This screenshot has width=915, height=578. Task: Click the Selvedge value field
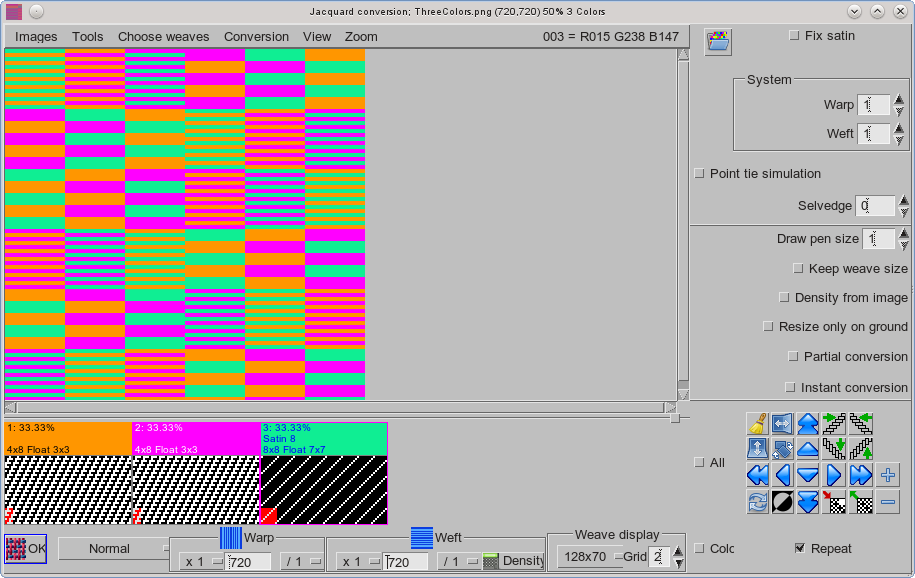pyautogui.click(x=875, y=206)
